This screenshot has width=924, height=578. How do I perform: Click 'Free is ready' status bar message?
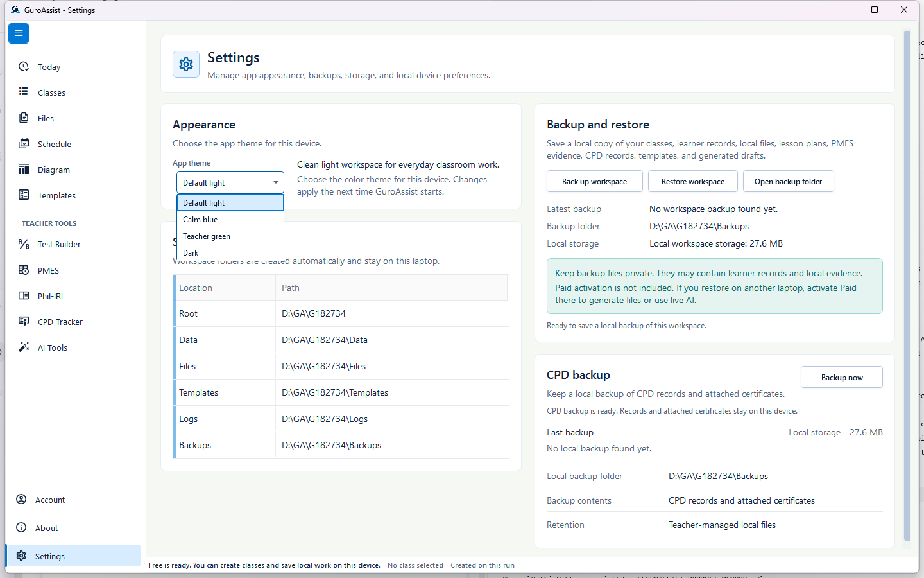click(264, 565)
